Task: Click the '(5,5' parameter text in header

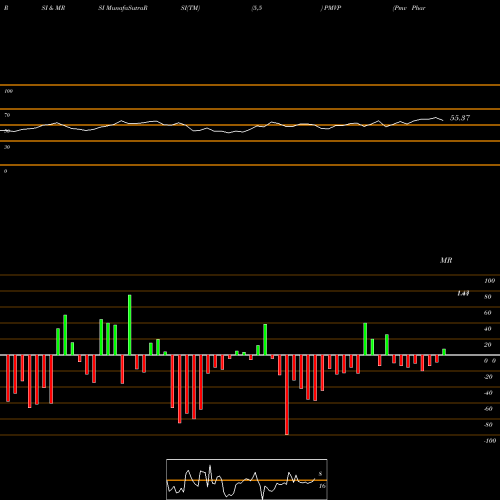Action: click(257, 8)
